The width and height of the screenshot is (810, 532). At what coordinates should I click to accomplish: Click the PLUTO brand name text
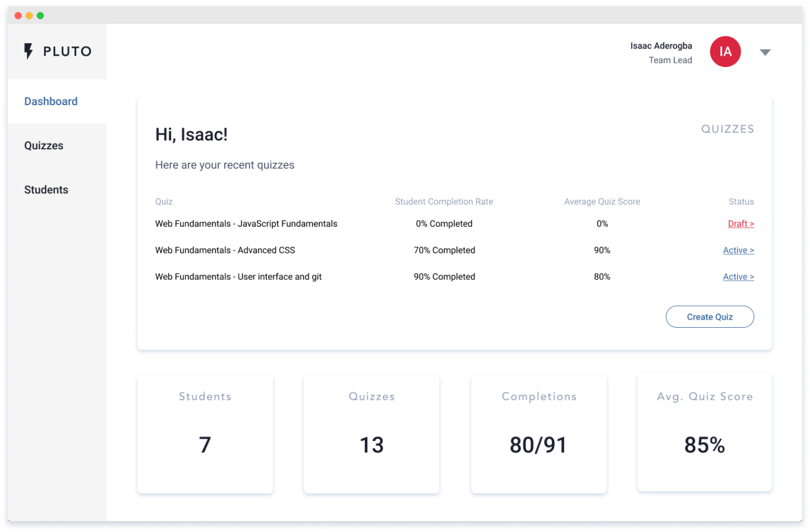(68, 51)
